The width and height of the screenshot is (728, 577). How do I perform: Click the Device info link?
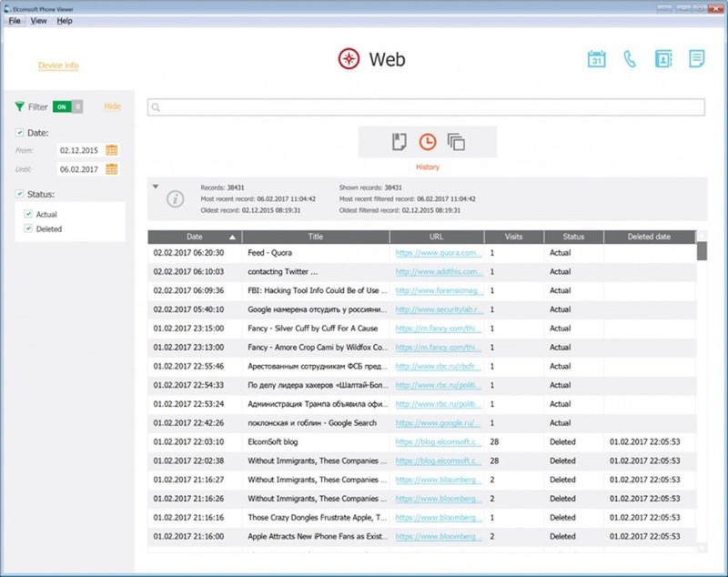click(x=58, y=66)
